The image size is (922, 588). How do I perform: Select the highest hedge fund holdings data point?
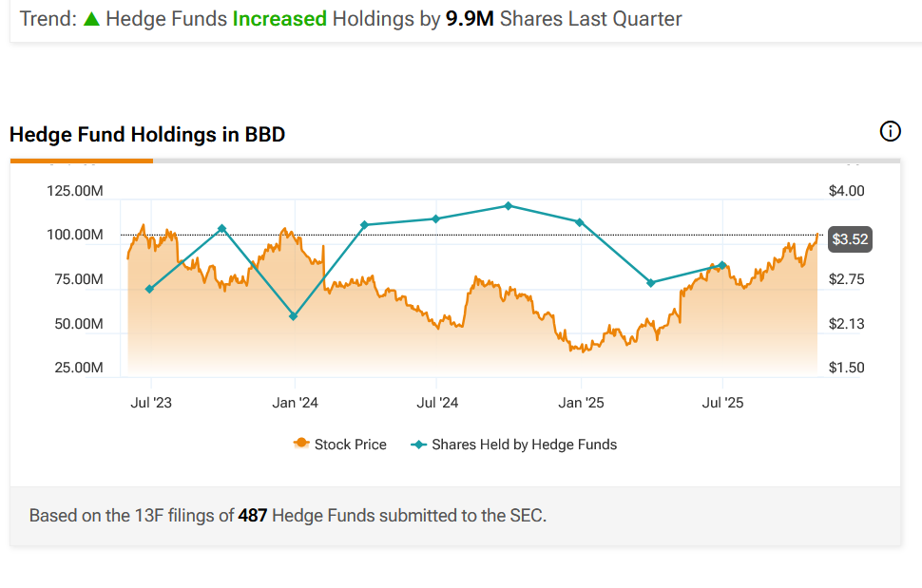tap(509, 205)
